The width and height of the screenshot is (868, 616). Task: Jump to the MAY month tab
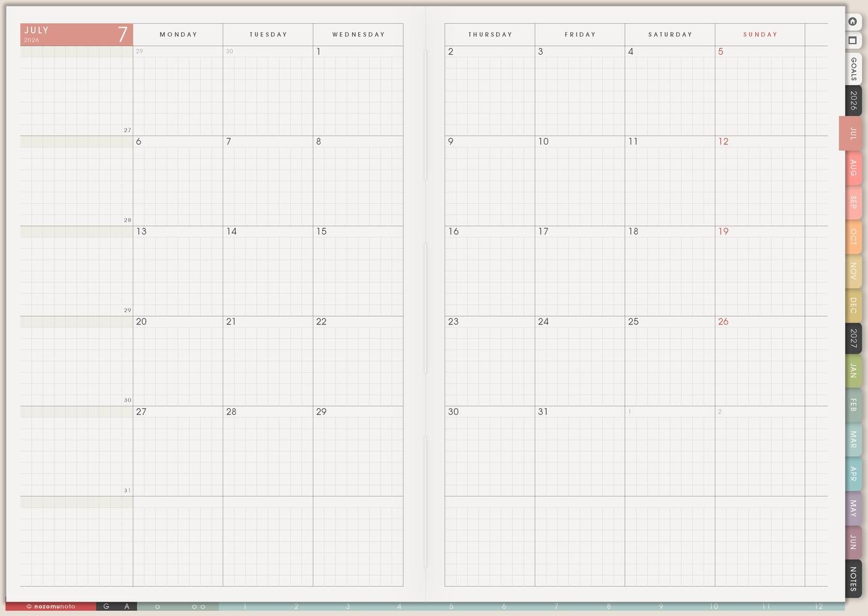point(854,509)
